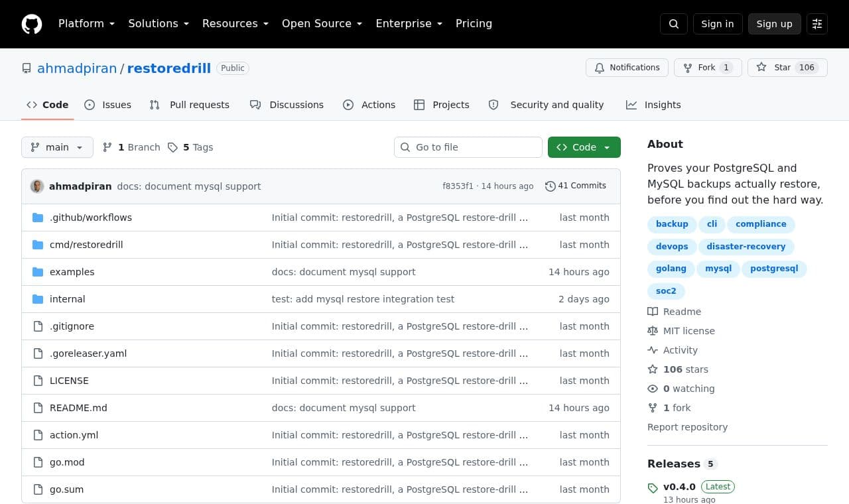This screenshot has height=504, width=849.
Task: Click the search magnifier icon
Action: pos(674,24)
